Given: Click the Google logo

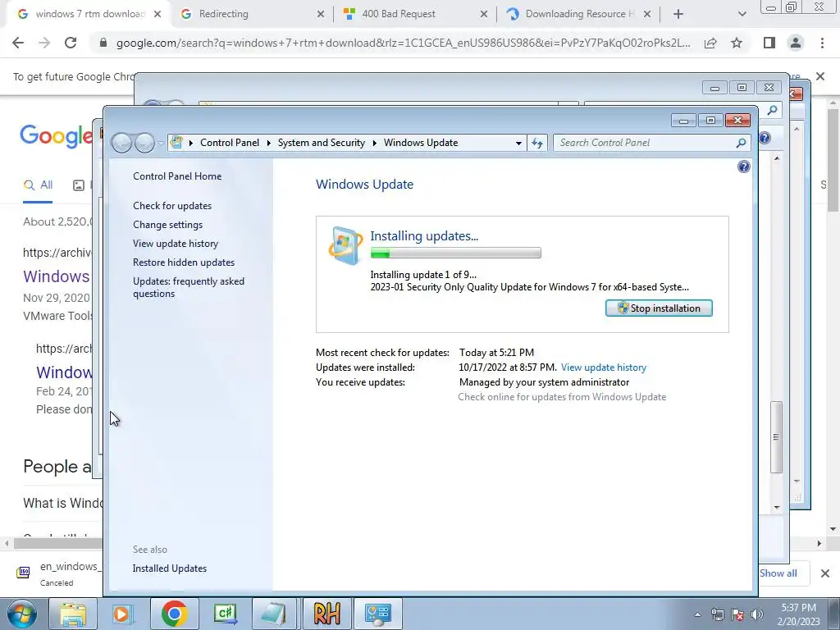Looking at the screenshot, I should (57, 136).
